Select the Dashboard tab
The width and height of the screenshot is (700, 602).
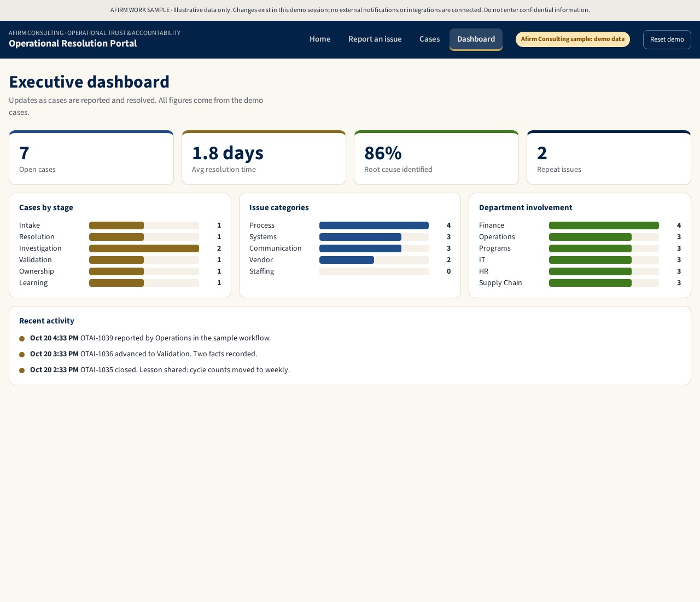(476, 39)
